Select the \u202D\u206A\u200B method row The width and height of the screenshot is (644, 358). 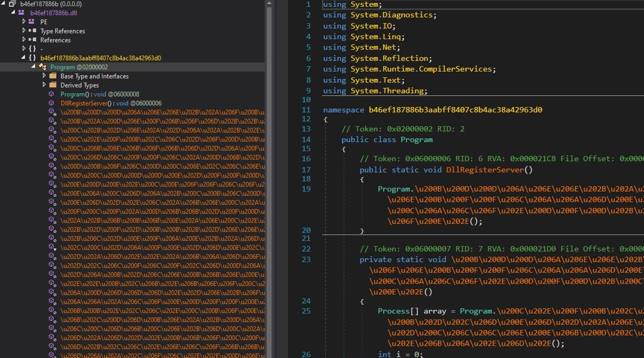tap(162, 275)
